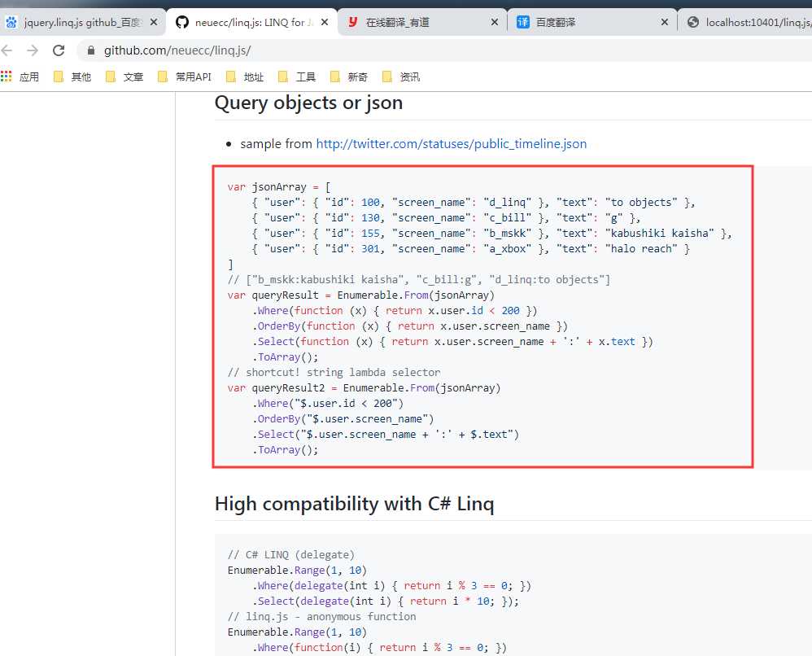This screenshot has height=656, width=812.
Task: Click the .Where(function (x) code line
Action: (395, 311)
